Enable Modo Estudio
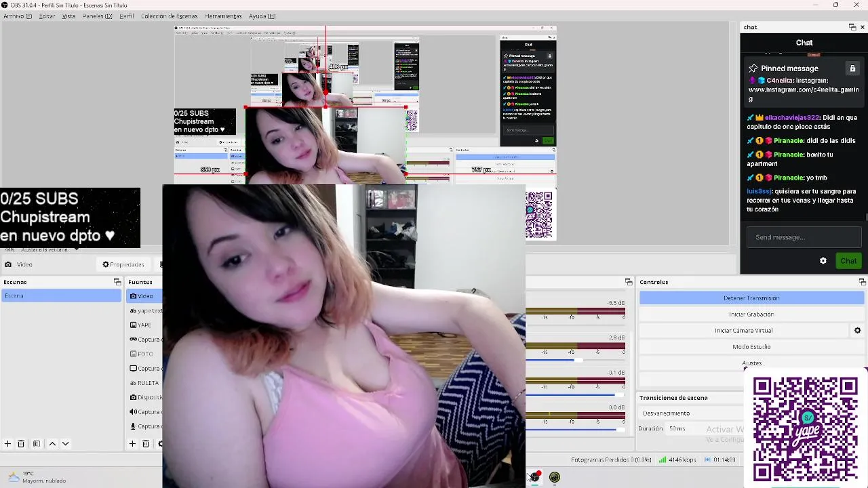868x488 pixels. pyautogui.click(x=751, y=347)
